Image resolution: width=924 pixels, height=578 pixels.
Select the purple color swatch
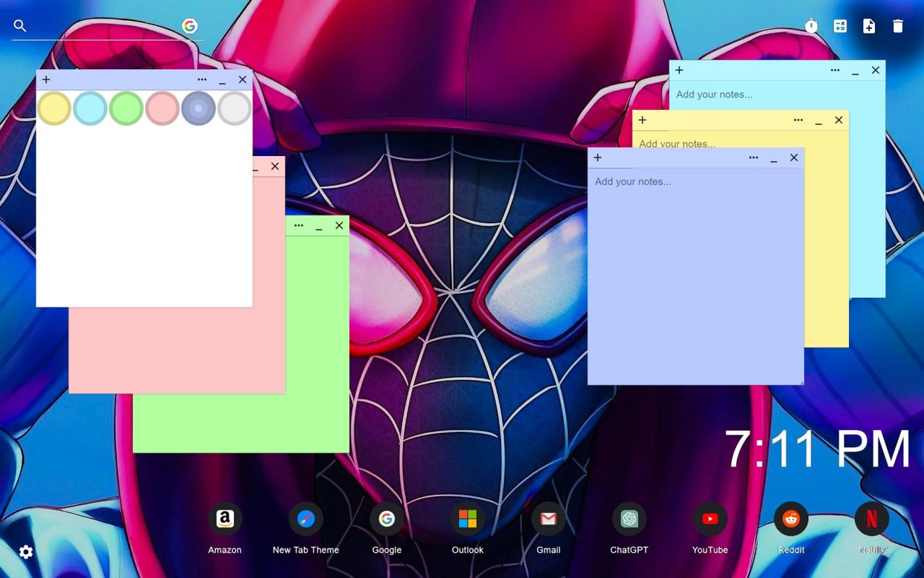pos(199,108)
